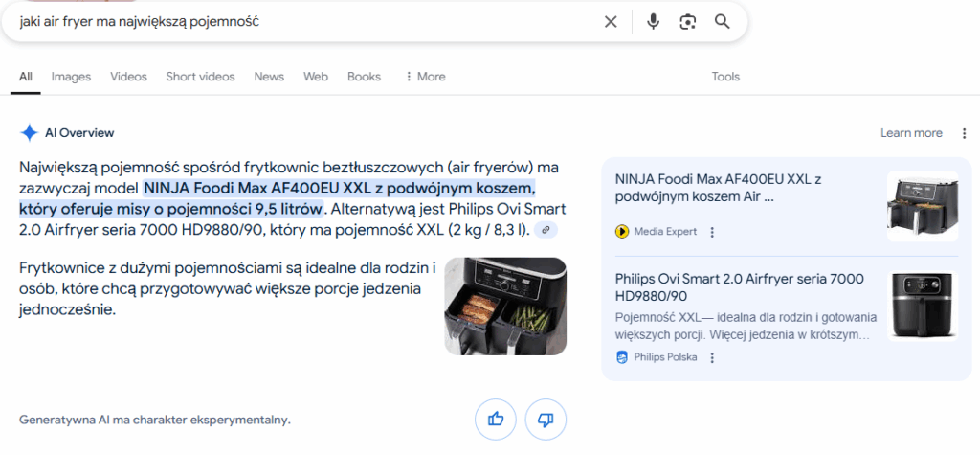Screen dimensions: 980x455
Task: Click the thumbs up feedback button
Action: coord(496,419)
